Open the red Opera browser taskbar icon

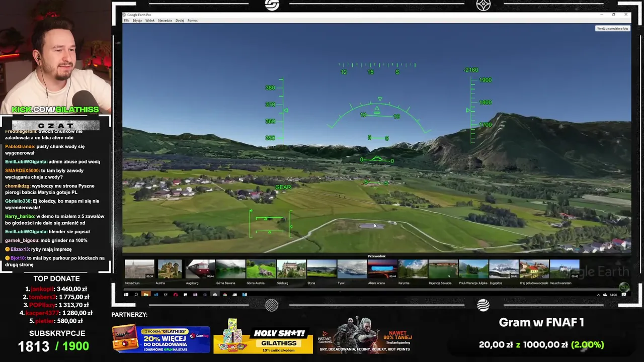176,295
